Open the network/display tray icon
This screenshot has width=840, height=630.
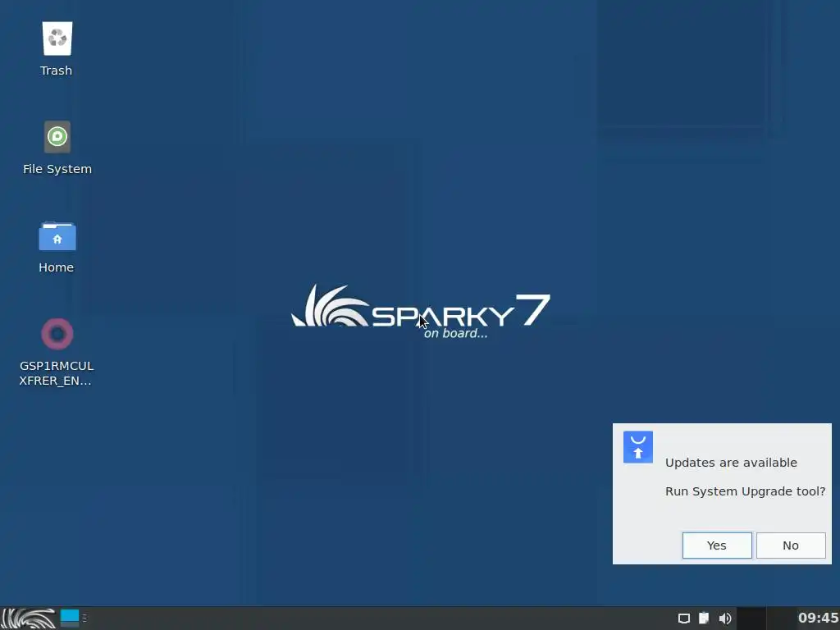[683, 619]
